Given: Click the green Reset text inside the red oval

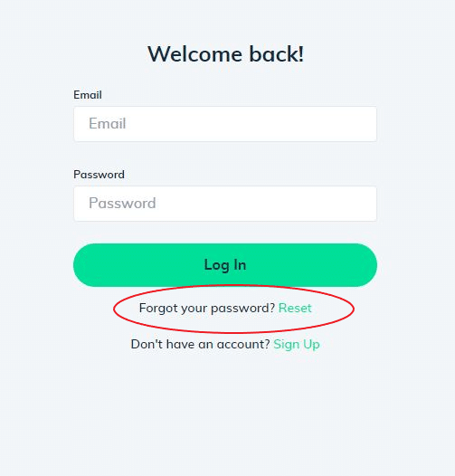Looking at the screenshot, I should click(x=295, y=308).
